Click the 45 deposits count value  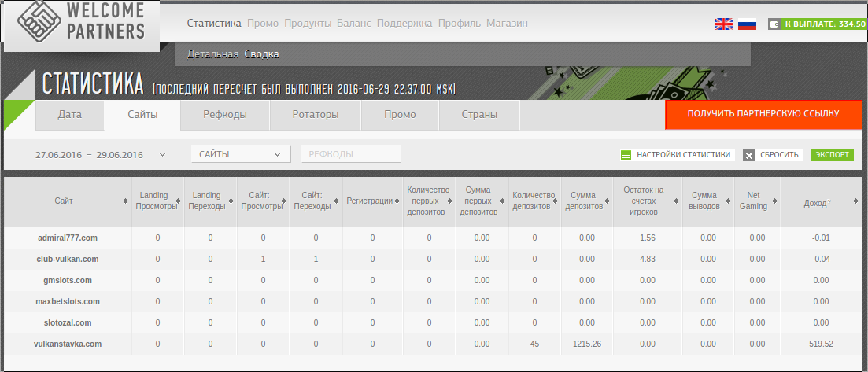[534, 344]
